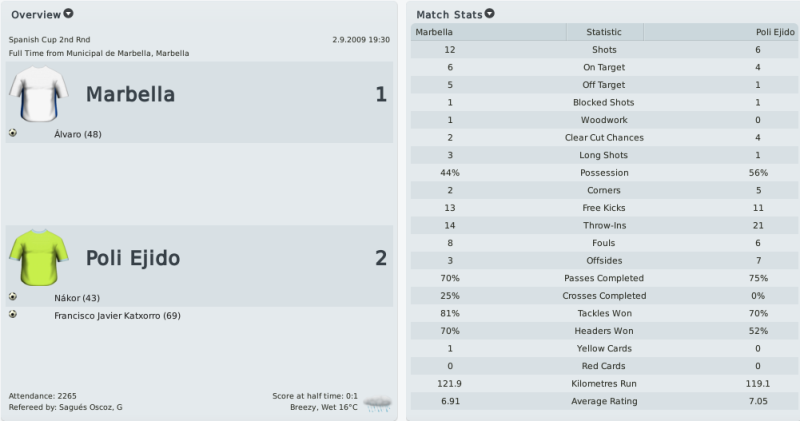Select the Clear Cut Chances row
Image resolution: width=800 pixels, height=421 pixels.
pos(605,137)
